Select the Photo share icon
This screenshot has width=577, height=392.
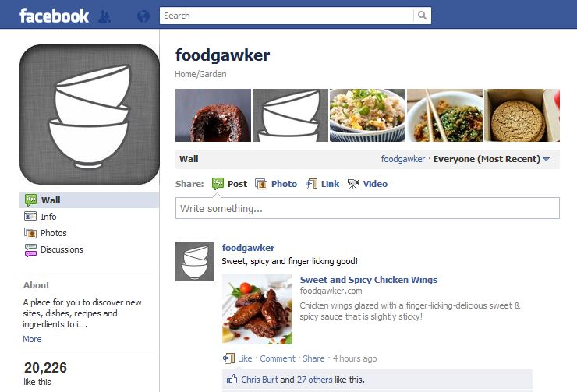point(261,184)
